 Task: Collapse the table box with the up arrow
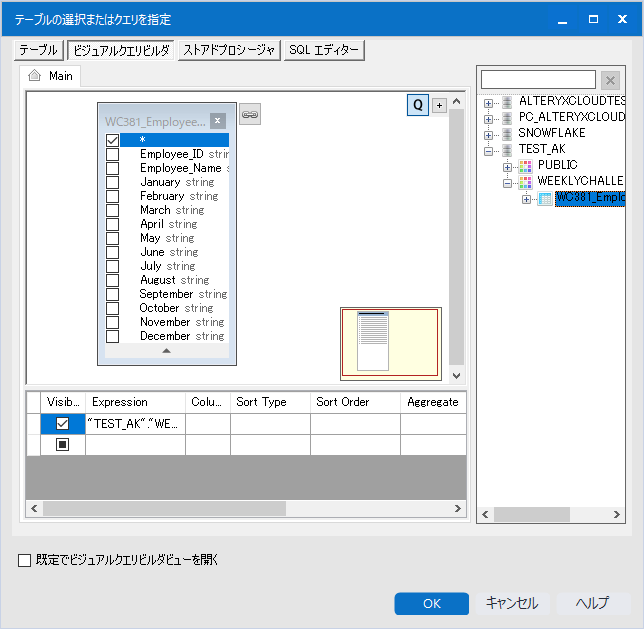(167, 351)
